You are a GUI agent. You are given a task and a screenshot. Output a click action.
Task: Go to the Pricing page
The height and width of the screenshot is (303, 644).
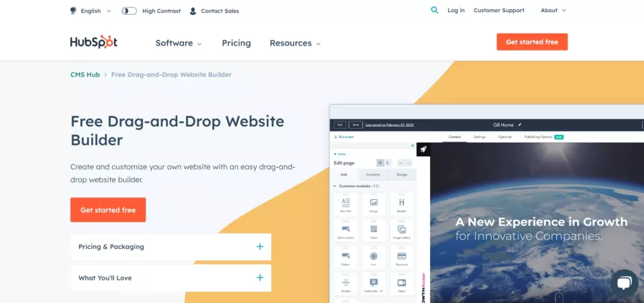pos(236,43)
